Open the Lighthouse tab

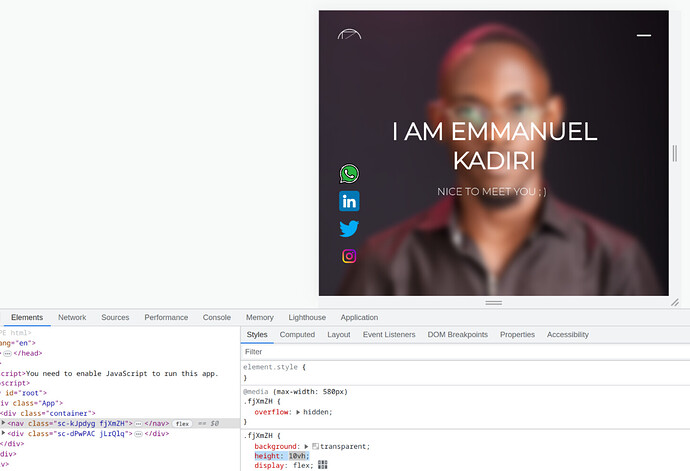[x=307, y=317]
